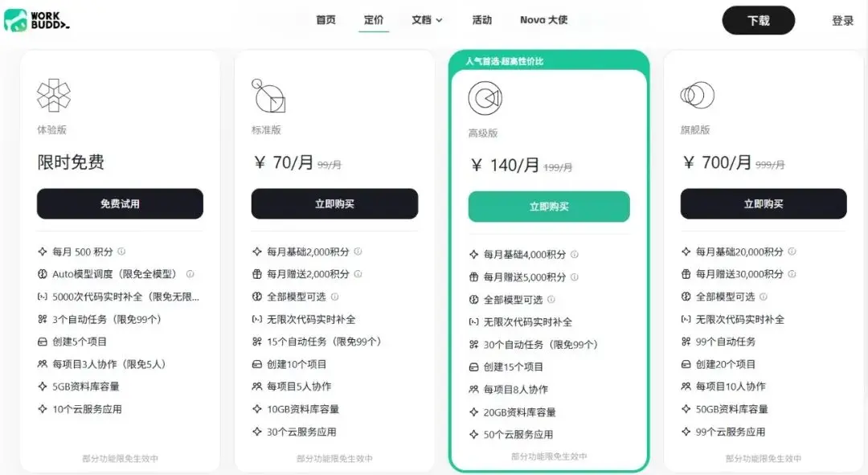This screenshot has width=868, height=475.
Task: Click info icon beside 每月基础2,000积分
Action: point(358,252)
